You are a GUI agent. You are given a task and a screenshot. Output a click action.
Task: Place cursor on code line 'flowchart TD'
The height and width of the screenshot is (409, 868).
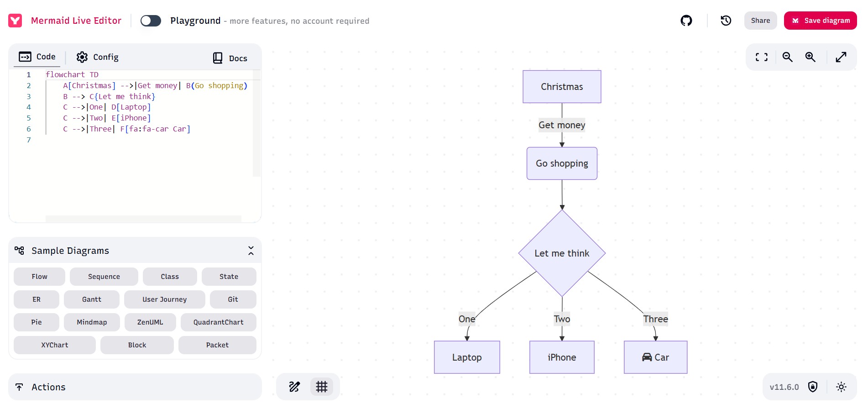[x=72, y=74]
